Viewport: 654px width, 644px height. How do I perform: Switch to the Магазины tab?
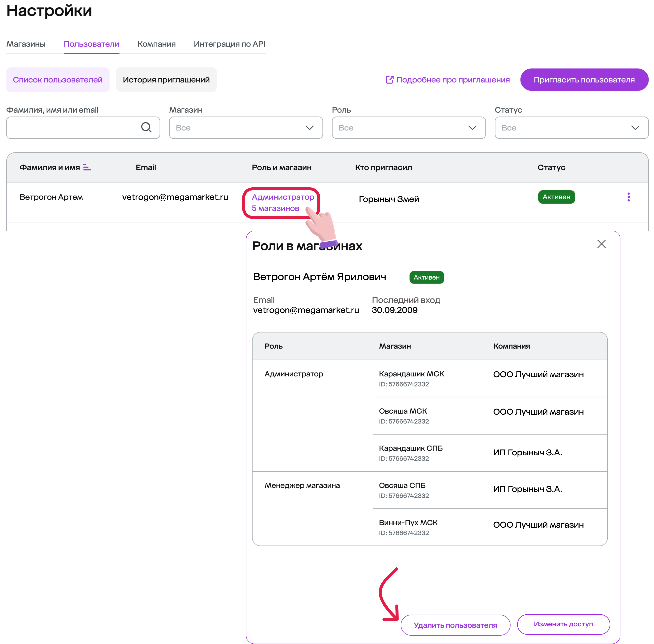(x=26, y=44)
